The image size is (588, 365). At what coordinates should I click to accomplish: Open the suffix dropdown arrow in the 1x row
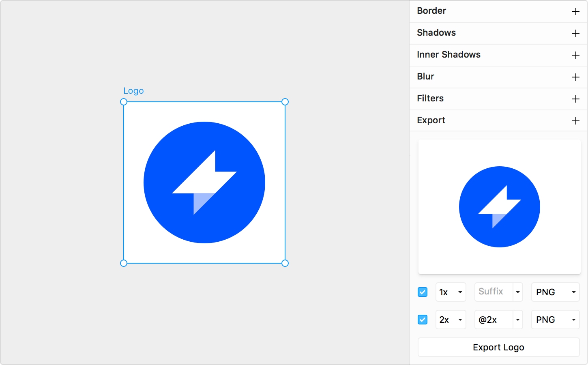point(518,292)
